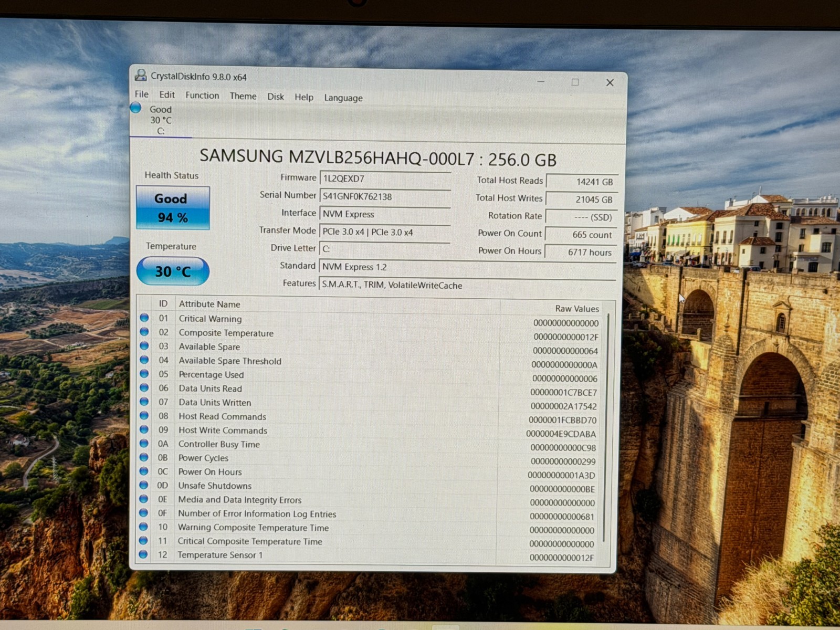Click status orb for Available Spare Threshold
840x630 pixels.
tap(144, 360)
